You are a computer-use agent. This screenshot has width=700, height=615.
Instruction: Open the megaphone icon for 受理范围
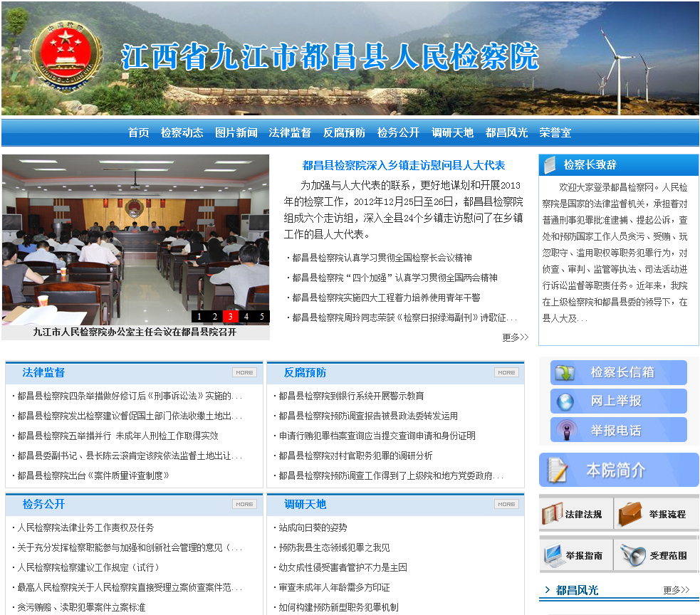point(630,554)
